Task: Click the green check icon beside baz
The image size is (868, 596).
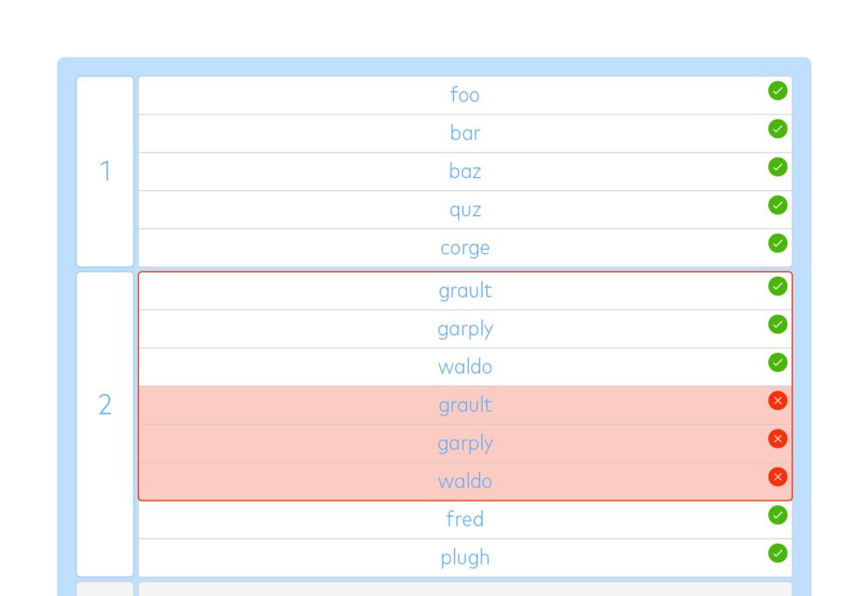Action: pos(777,167)
